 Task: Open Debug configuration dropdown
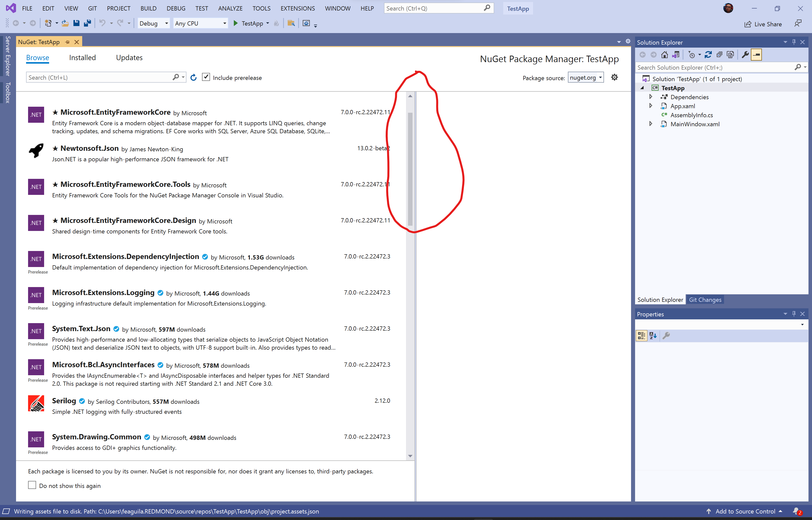coord(154,23)
